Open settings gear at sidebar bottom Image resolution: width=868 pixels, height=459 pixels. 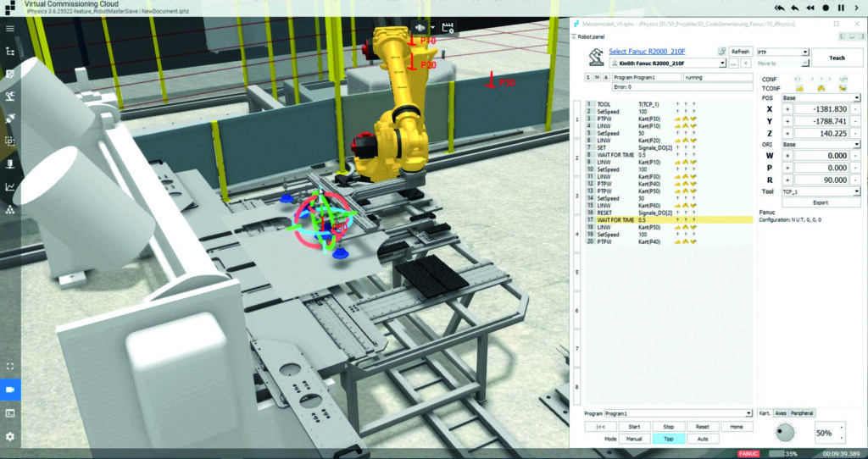[x=10, y=436]
